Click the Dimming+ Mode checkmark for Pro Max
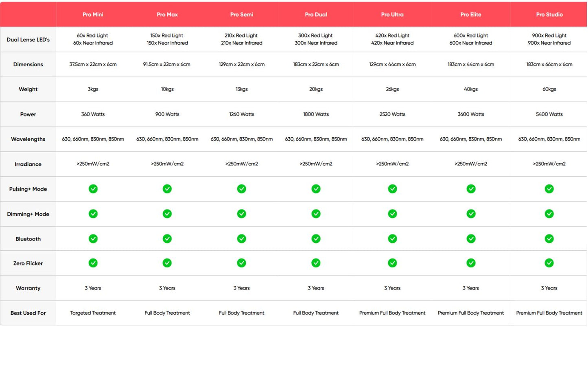The image size is (588, 392). (167, 214)
